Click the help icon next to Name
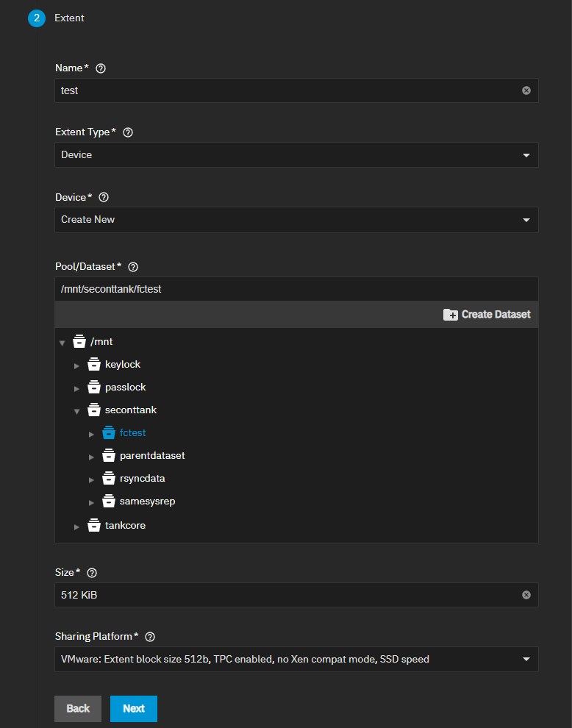 coord(101,68)
